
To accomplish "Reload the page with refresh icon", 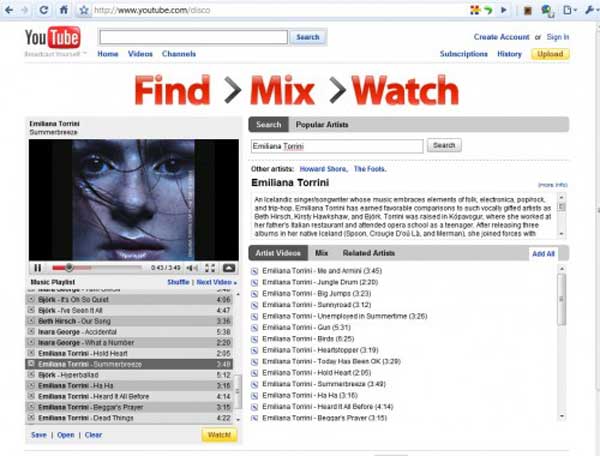I will pos(44,10).
